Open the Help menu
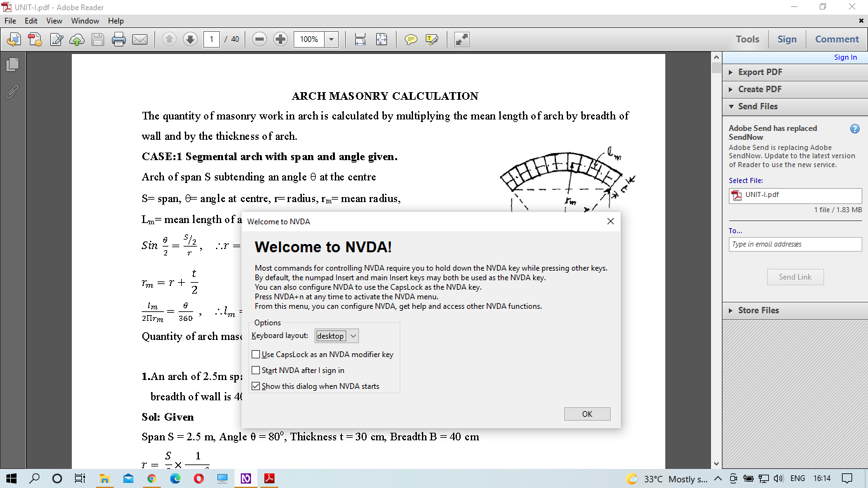The width and height of the screenshot is (868, 488). tap(116, 21)
